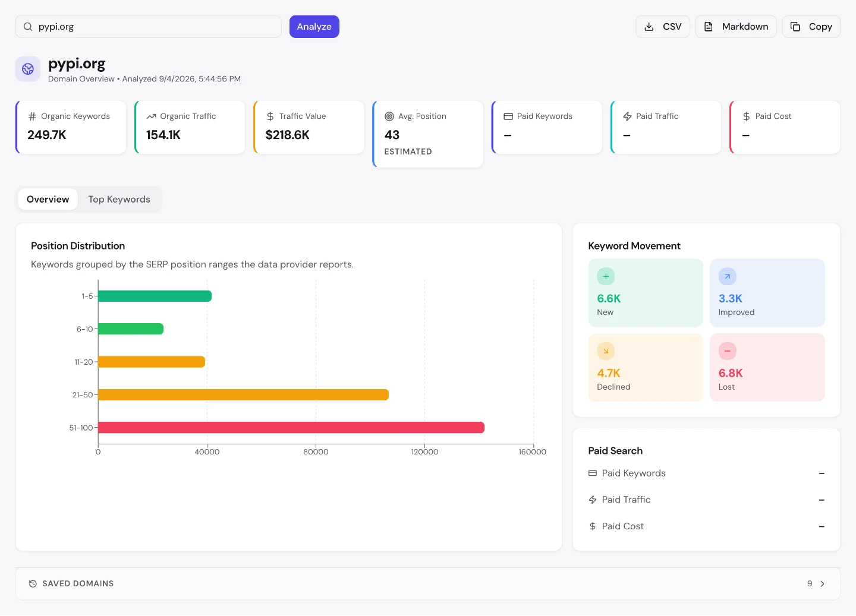Click the 6.6K New keywords value
This screenshot has width=856, height=616.
coord(609,299)
